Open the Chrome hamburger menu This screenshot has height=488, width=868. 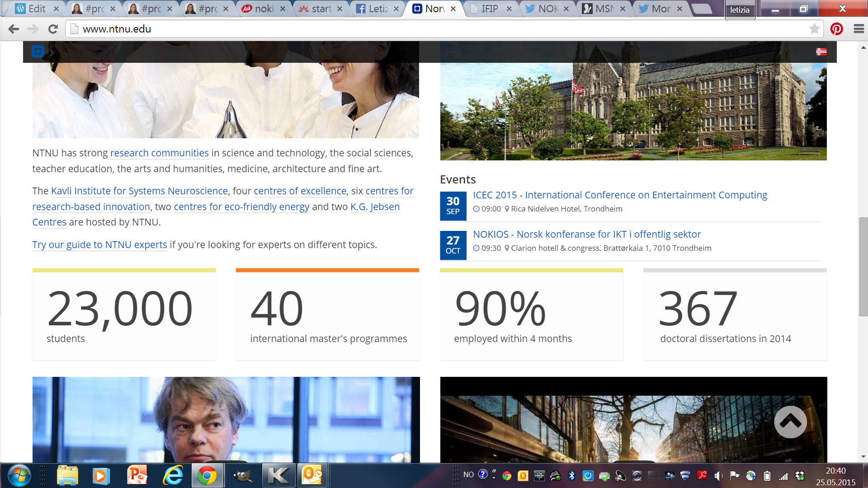click(x=859, y=29)
